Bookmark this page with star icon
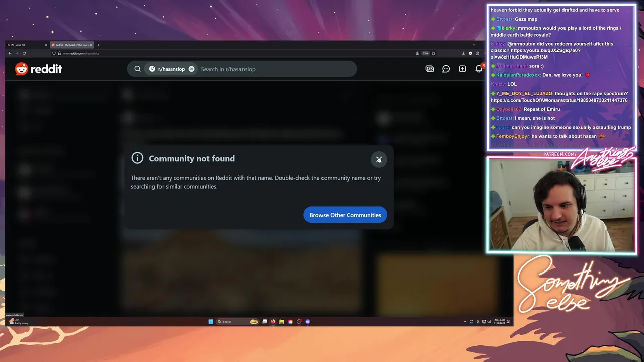The width and height of the screenshot is (644, 362). coord(433,53)
